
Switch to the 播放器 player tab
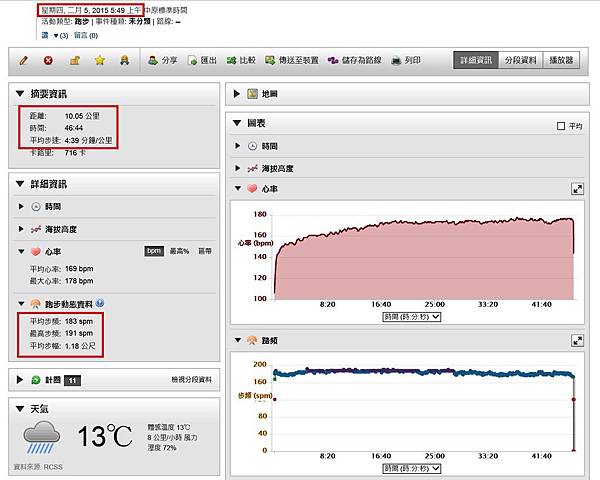(x=561, y=60)
